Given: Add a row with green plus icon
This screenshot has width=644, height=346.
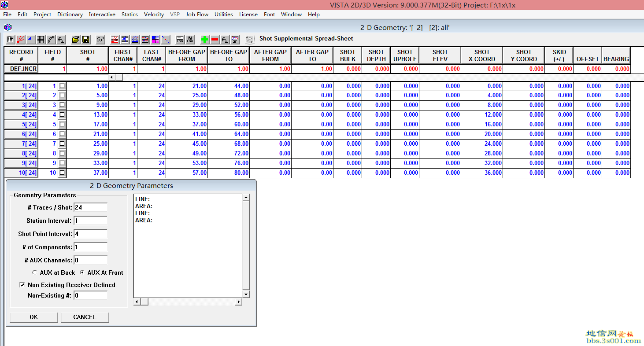Looking at the screenshot, I should pyautogui.click(x=205, y=40).
